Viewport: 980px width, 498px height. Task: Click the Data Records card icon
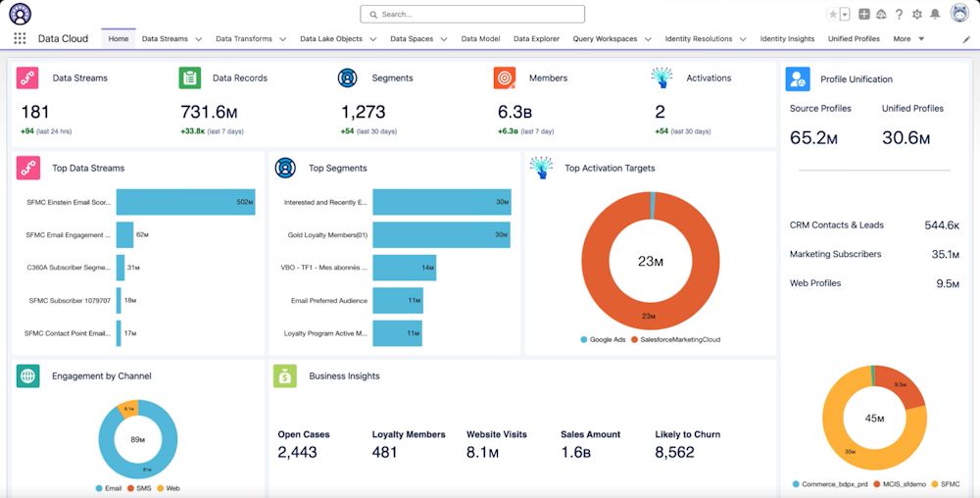(190, 77)
